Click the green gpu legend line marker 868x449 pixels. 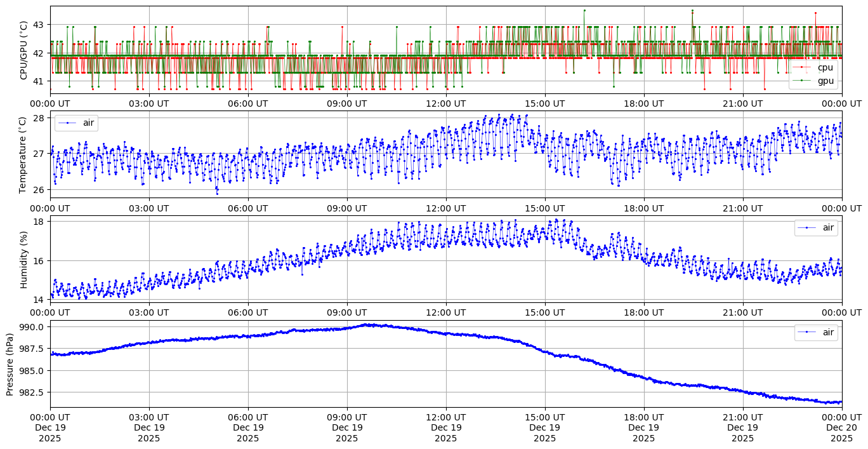coord(802,81)
